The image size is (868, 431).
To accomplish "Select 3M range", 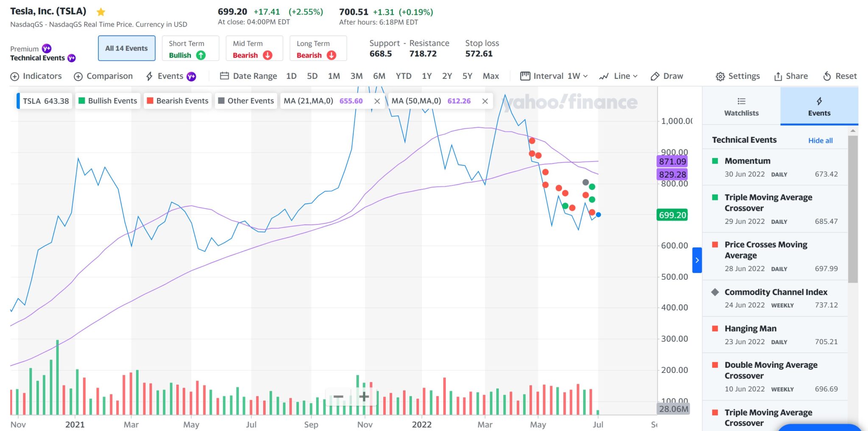I will pyautogui.click(x=356, y=76).
